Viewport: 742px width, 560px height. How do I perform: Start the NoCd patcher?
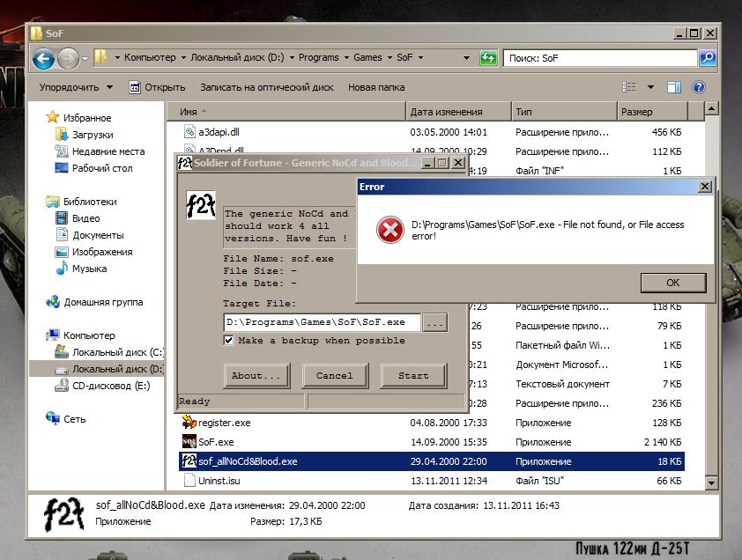pos(413,376)
